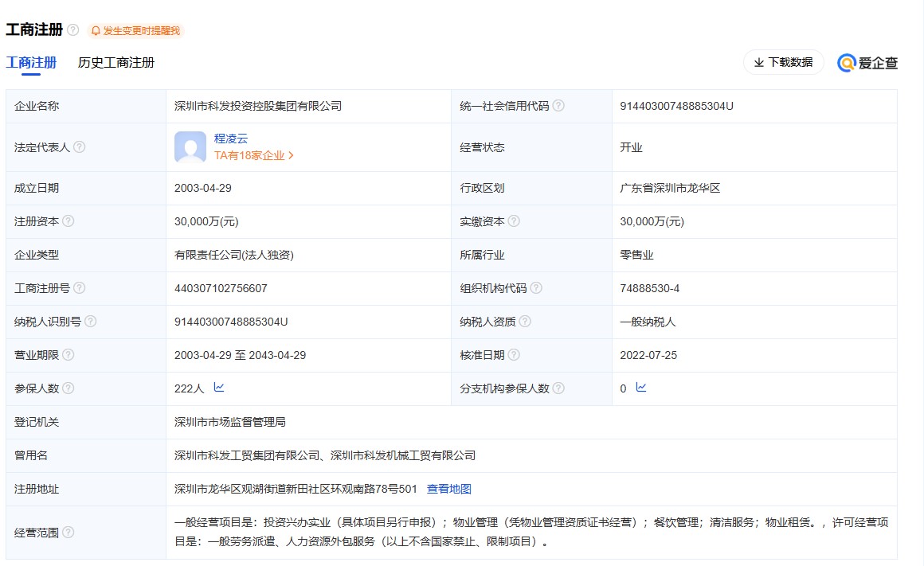Screen dimensions: 924x566
Task: Click help icon beside 纳税人资质
Action: [x=525, y=322]
